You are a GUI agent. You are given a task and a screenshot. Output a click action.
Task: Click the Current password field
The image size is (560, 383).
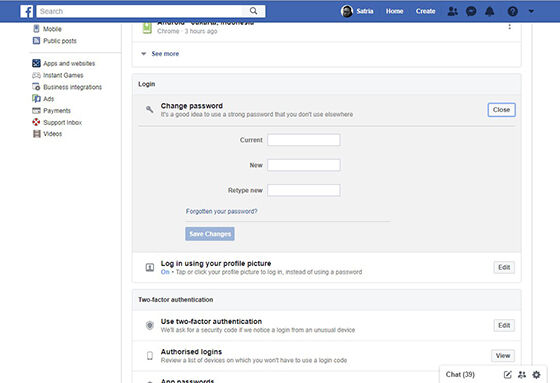click(x=304, y=140)
